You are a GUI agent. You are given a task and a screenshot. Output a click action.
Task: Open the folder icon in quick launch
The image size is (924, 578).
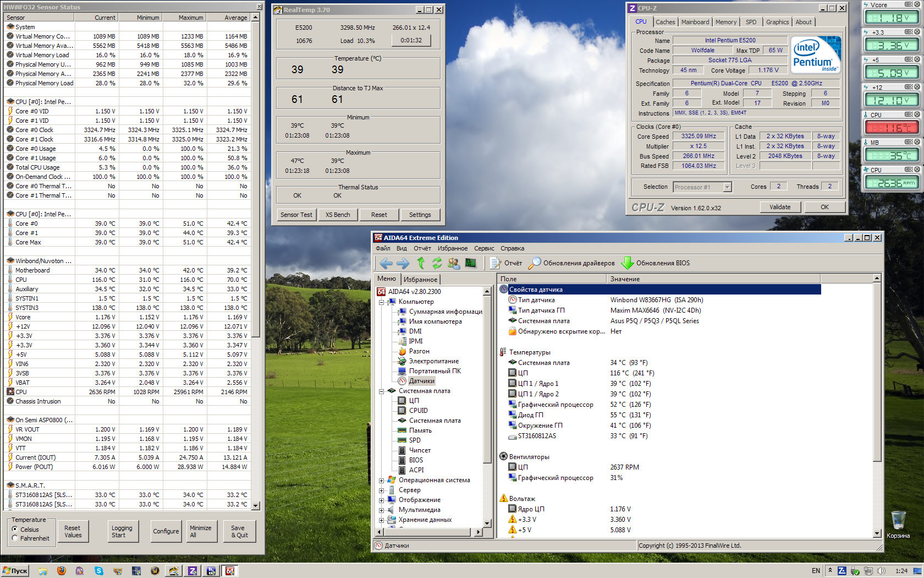click(x=42, y=571)
